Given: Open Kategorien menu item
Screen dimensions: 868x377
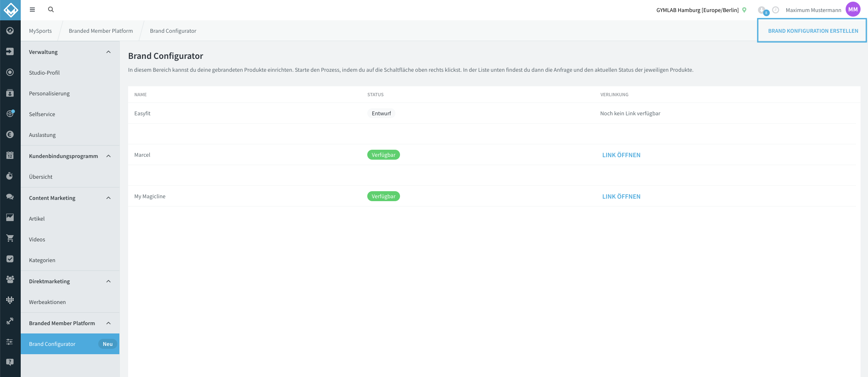Looking at the screenshot, I should point(70,260).
